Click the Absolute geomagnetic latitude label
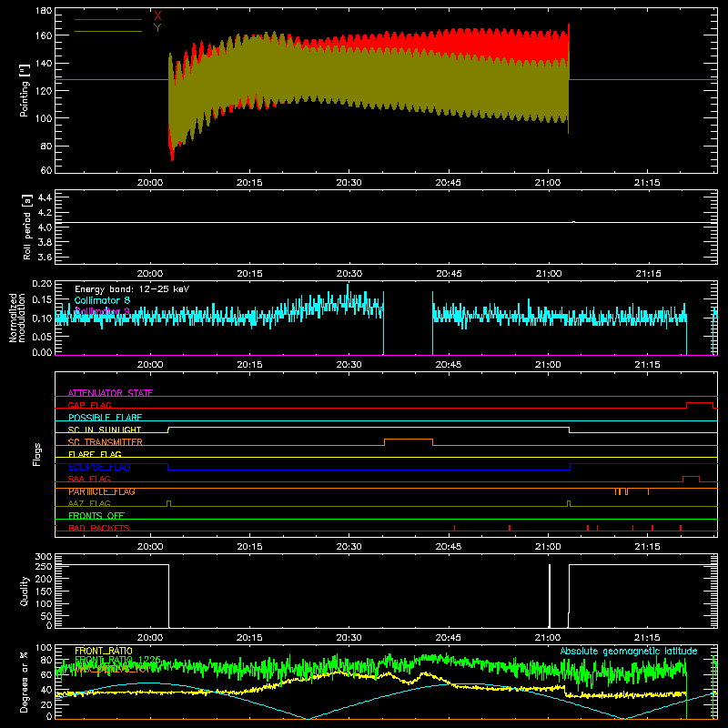The width and height of the screenshot is (728, 728). [x=629, y=651]
